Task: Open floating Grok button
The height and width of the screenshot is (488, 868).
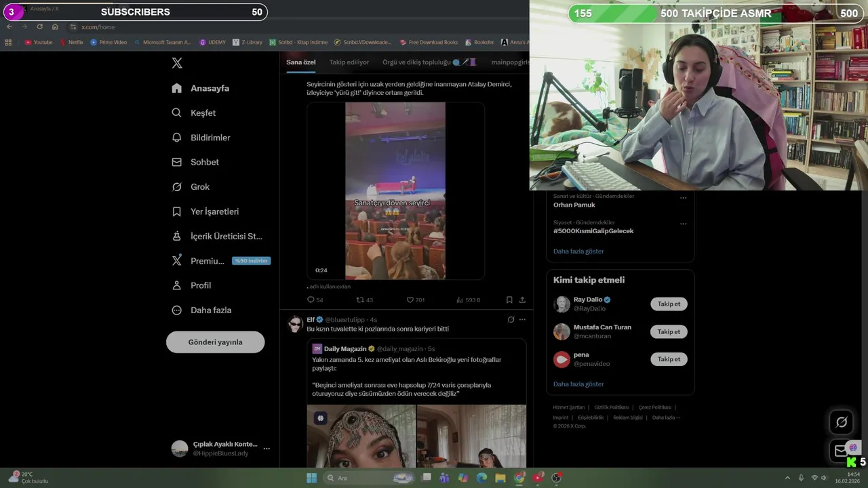Action: (x=842, y=422)
